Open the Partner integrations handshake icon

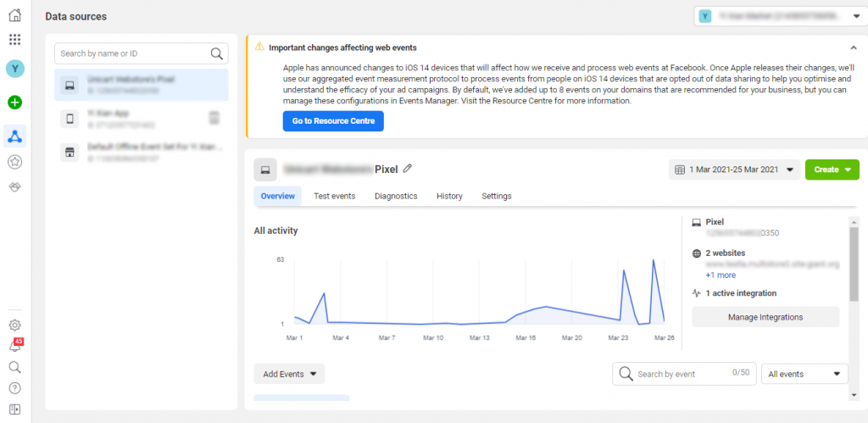pos(15,187)
